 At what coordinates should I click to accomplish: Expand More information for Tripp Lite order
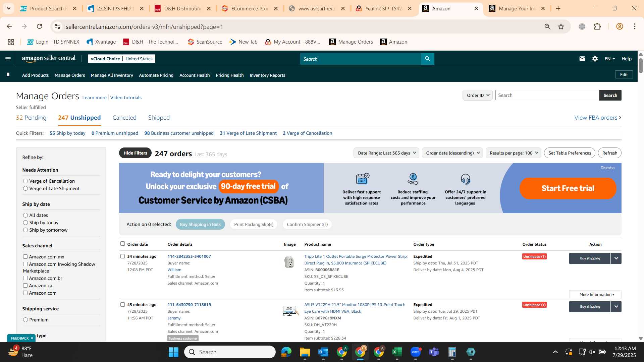[595, 295]
